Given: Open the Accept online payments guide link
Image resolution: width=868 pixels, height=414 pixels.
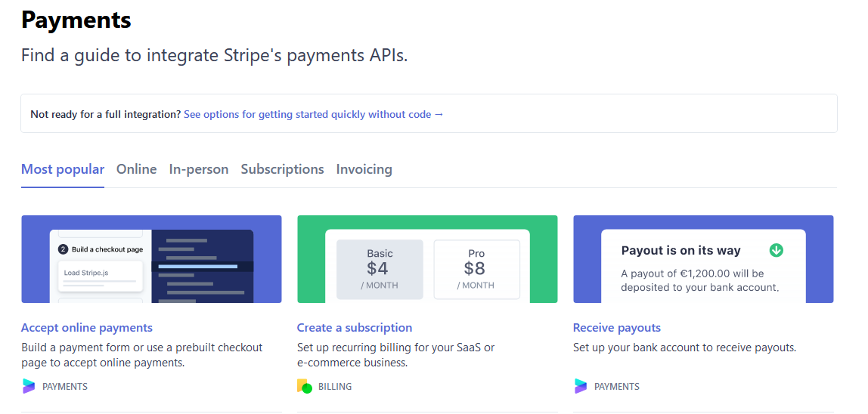Looking at the screenshot, I should click(x=87, y=328).
